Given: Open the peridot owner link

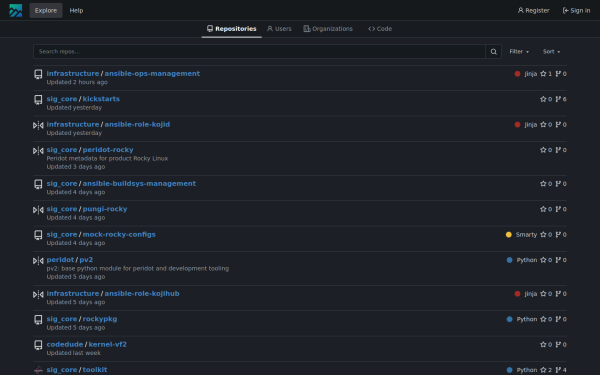Looking at the screenshot, I should point(60,259).
